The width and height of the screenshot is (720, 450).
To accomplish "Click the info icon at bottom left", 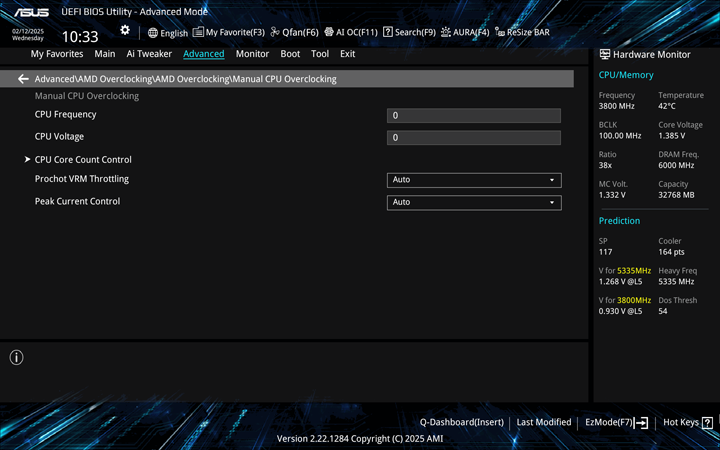I will [17, 357].
